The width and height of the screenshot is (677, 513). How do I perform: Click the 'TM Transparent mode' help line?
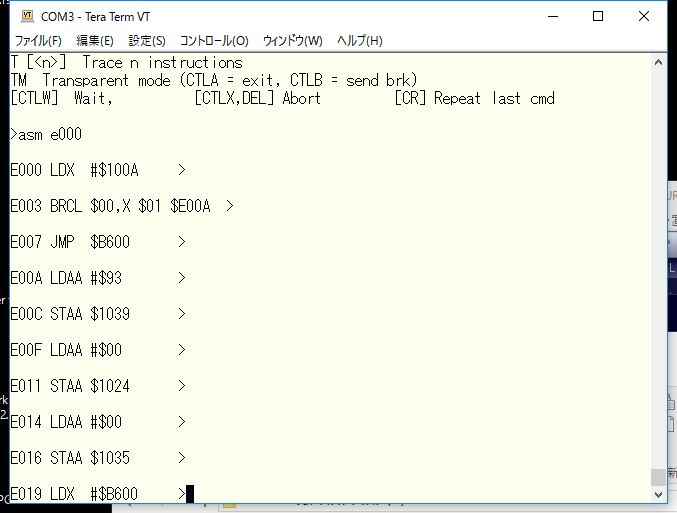pos(214,80)
